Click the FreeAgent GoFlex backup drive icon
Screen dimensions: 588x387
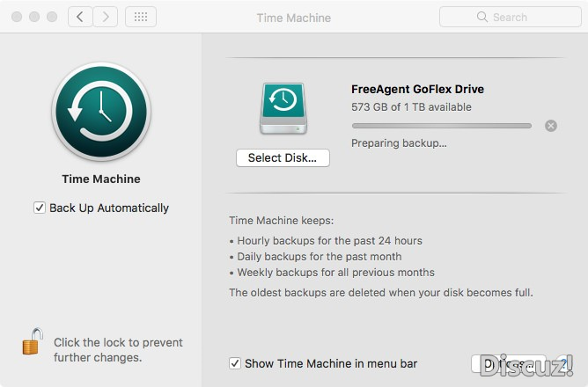(283, 108)
